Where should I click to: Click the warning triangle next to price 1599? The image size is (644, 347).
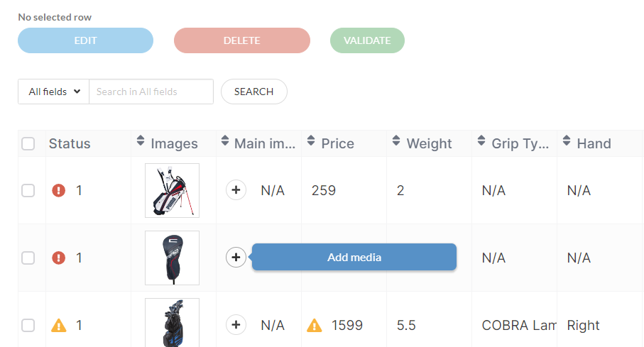tap(315, 325)
